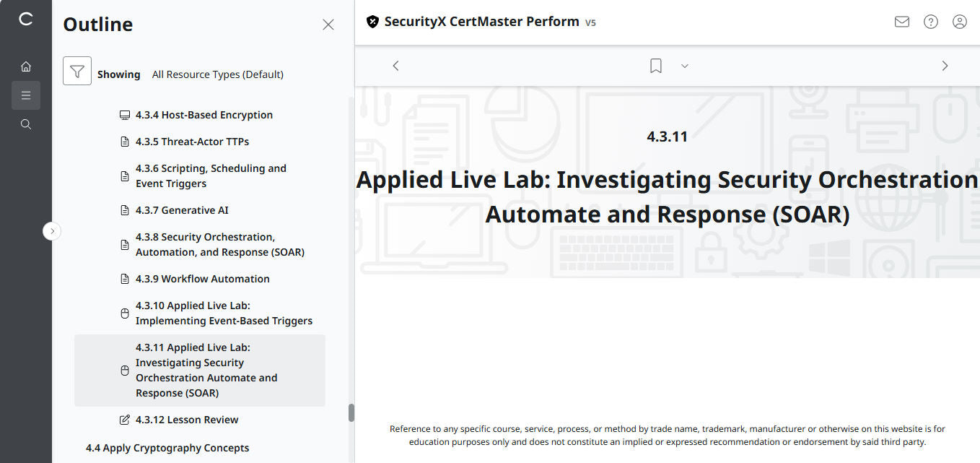This screenshot has height=463, width=980.
Task: Click the filter icon in the Outline panel
Action: (x=77, y=72)
